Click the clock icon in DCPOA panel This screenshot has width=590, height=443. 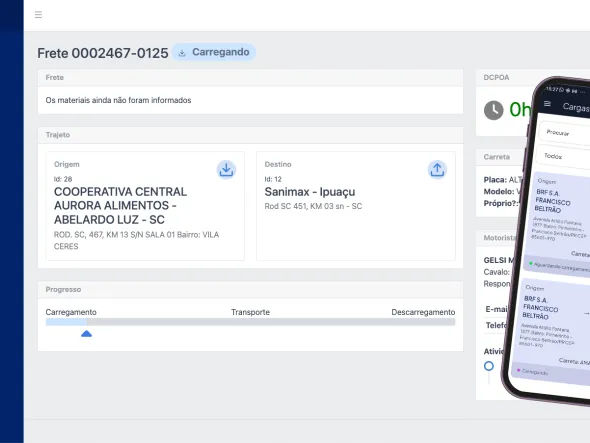point(493,110)
